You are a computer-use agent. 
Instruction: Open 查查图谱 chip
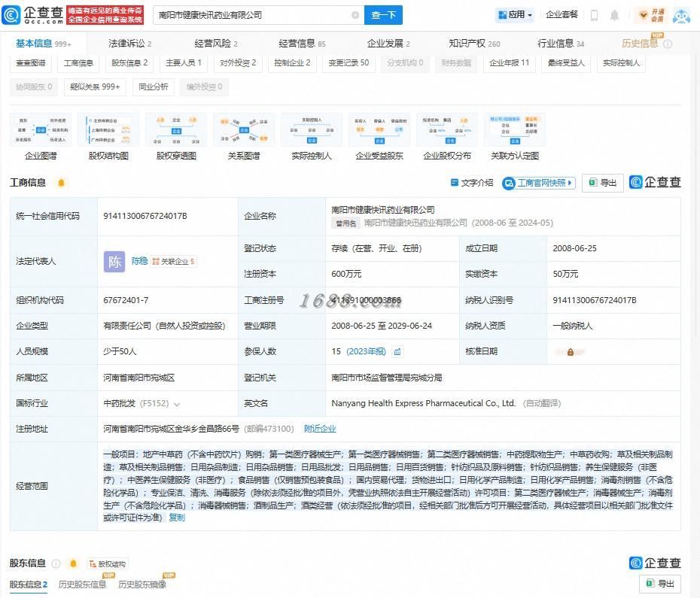31,63
